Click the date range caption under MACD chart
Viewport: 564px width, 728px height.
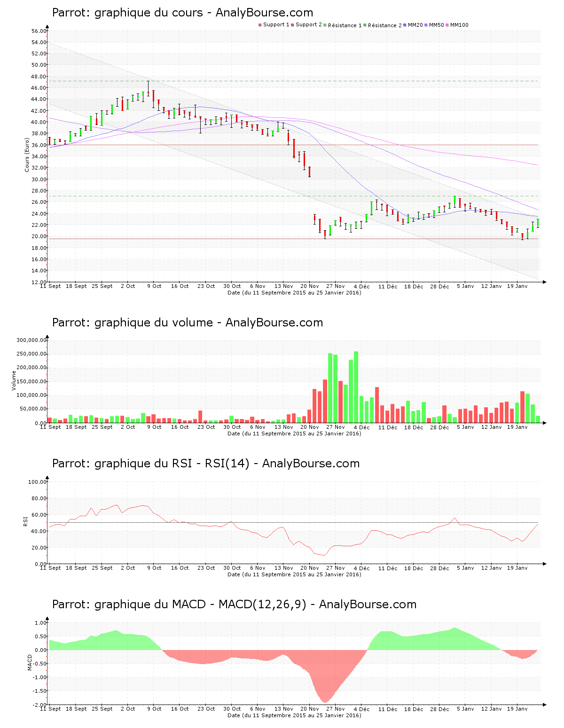point(294,715)
